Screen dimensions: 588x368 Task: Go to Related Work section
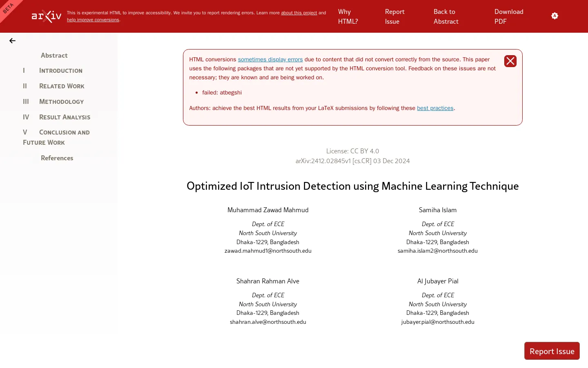[62, 86]
